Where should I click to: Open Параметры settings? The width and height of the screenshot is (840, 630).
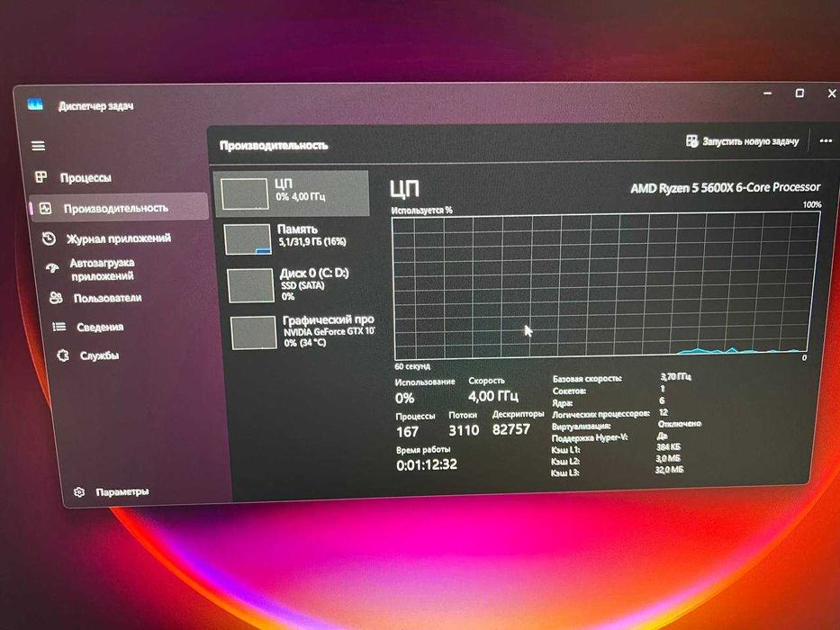click(x=122, y=491)
